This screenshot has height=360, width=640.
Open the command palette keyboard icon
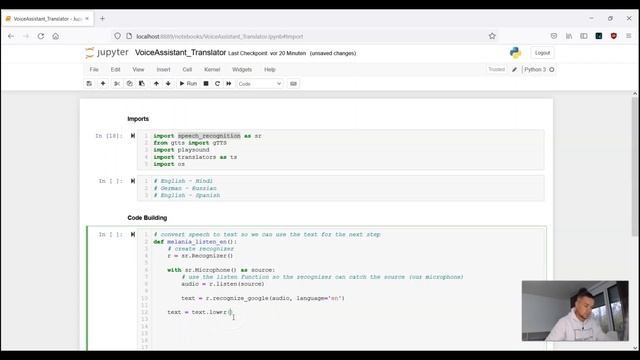pyautogui.click(x=293, y=84)
